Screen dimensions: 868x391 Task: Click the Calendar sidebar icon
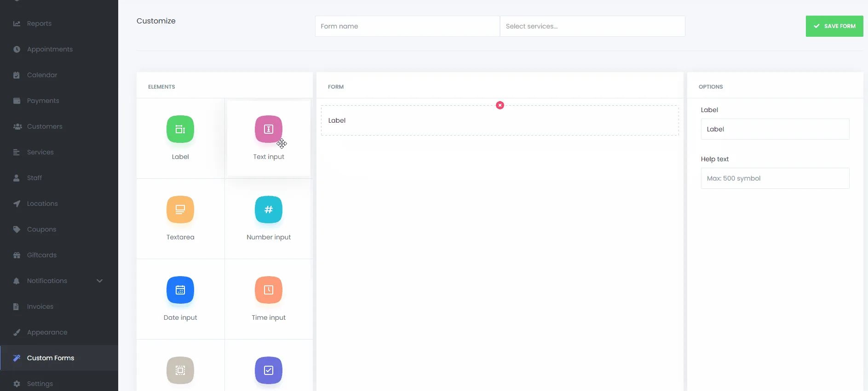click(x=17, y=75)
